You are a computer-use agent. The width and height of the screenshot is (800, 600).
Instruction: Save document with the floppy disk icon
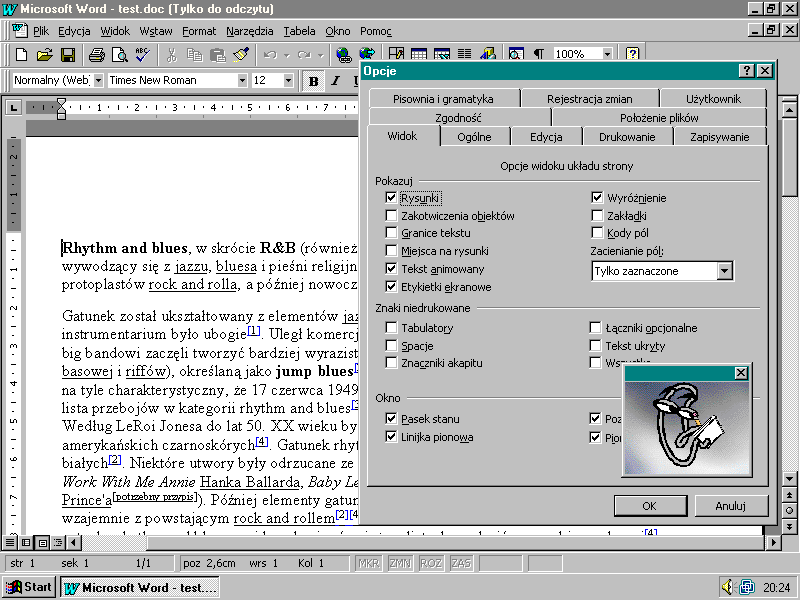pyautogui.click(x=68, y=54)
